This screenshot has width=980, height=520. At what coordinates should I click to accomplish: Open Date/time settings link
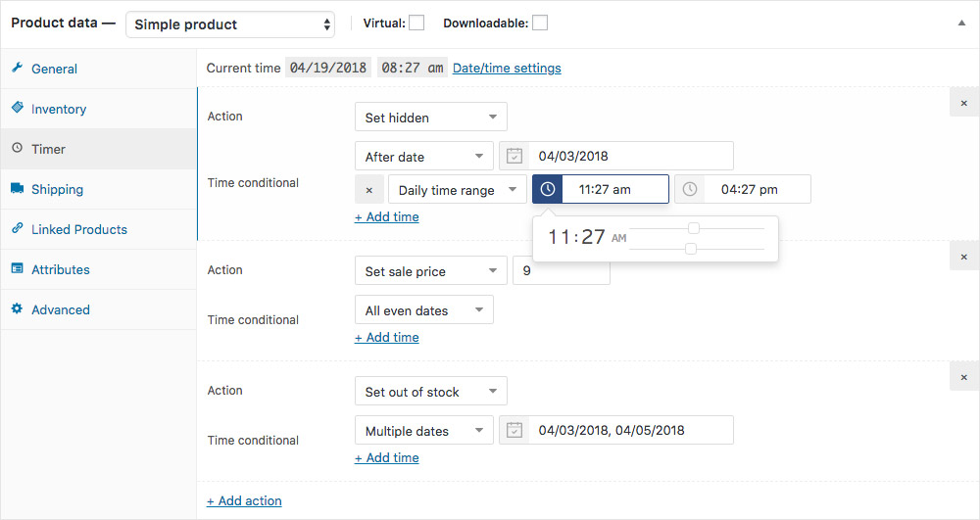tap(507, 68)
